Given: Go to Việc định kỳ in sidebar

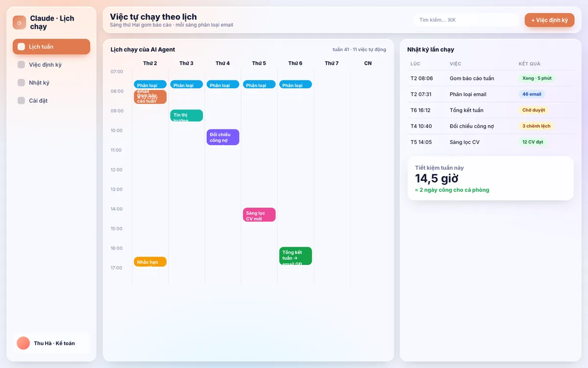Looking at the screenshot, I should click(51, 65).
